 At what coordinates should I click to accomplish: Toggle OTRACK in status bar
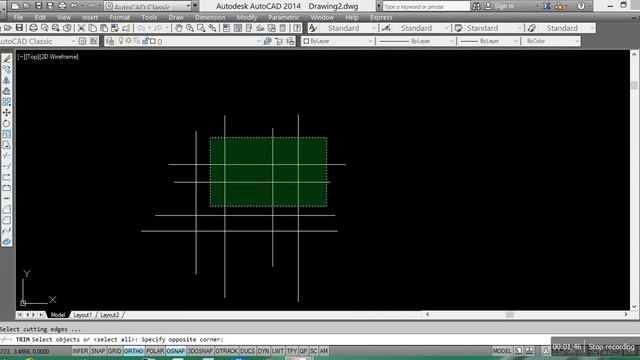click(x=227, y=351)
